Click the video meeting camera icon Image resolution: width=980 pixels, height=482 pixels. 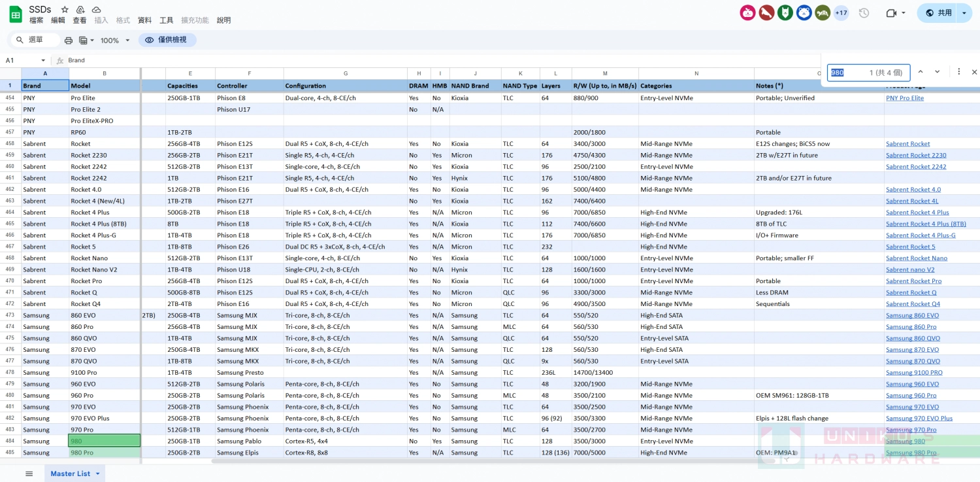pos(891,13)
